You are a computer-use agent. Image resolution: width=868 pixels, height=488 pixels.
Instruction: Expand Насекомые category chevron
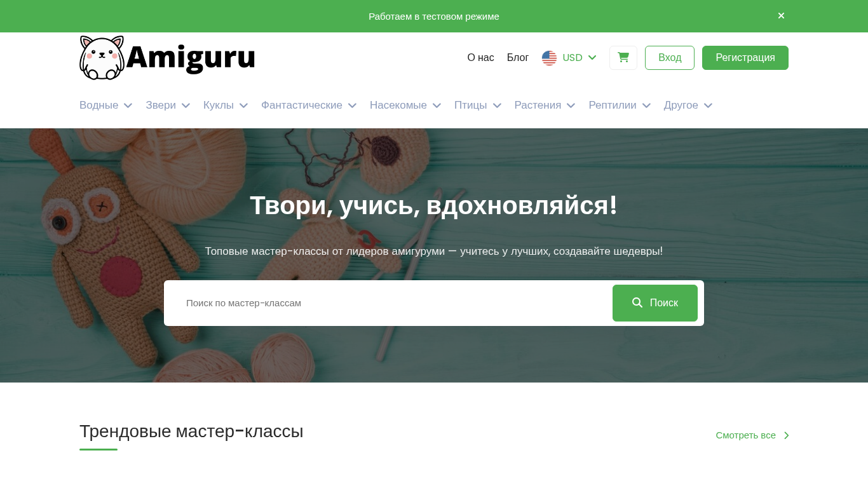[x=437, y=105]
